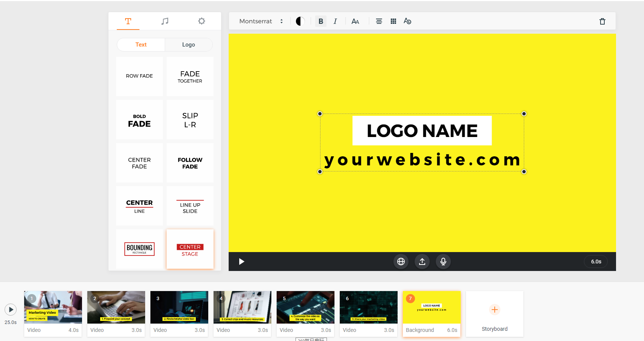Select scene 4 Collect clips thumbnail
The height and width of the screenshot is (341, 644).
pyautogui.click(x=242, y=307)
